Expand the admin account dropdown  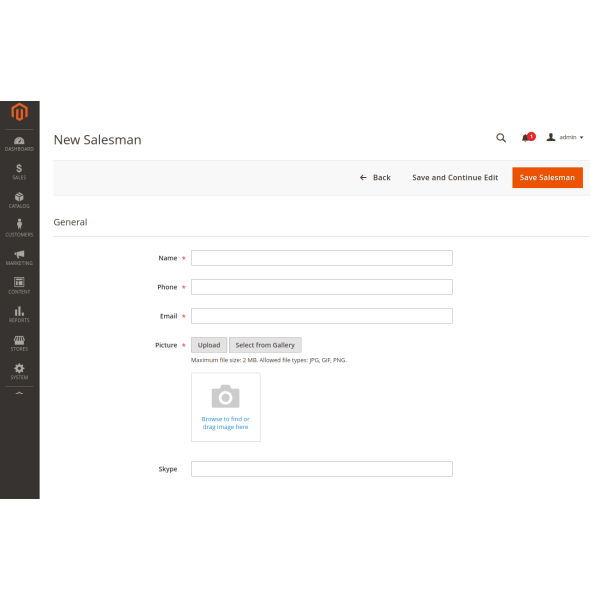click(565, 137)
